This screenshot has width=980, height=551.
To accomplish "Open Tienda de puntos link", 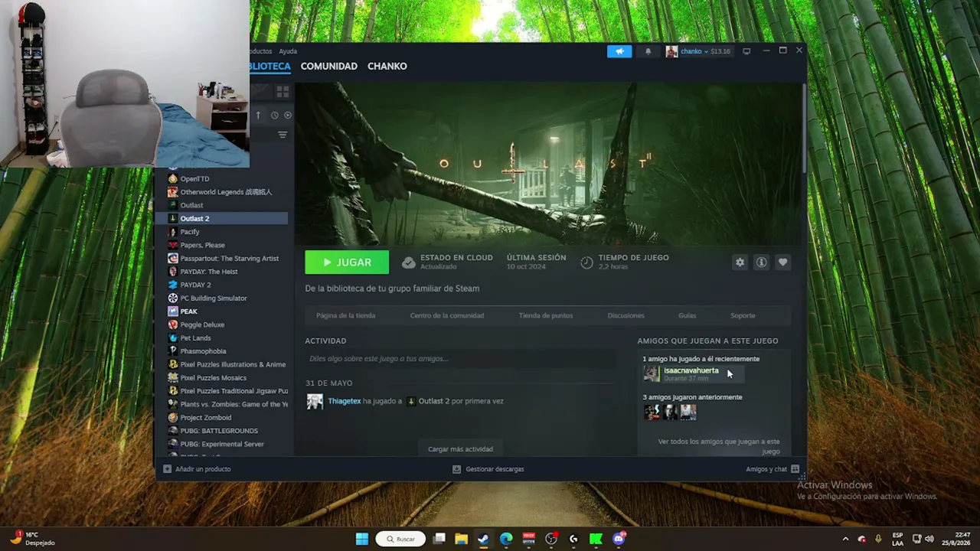I will [x=546, y=315].
